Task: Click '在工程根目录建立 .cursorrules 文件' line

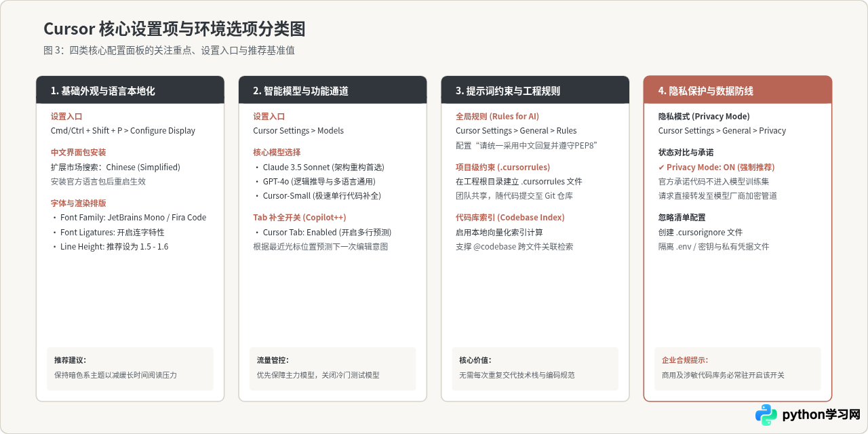Action: pyautogui.click(x=519, y=182)
